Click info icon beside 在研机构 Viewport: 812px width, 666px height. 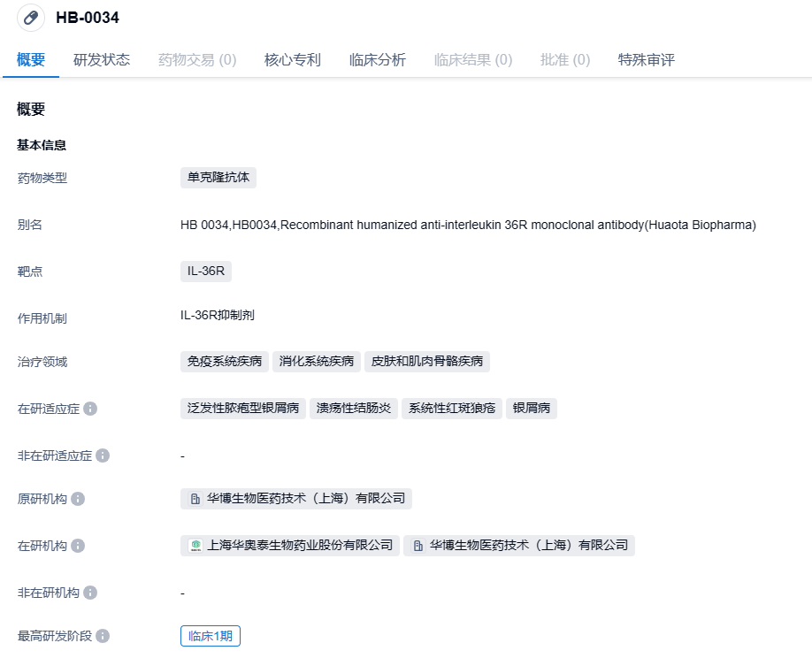[x=78, y=546]
